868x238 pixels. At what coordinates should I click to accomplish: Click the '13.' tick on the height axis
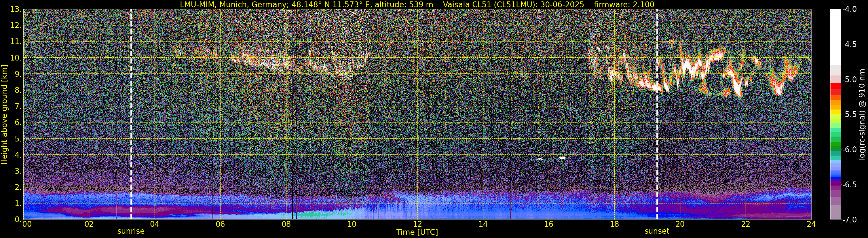pyautogui.click(x=16, y=10)
